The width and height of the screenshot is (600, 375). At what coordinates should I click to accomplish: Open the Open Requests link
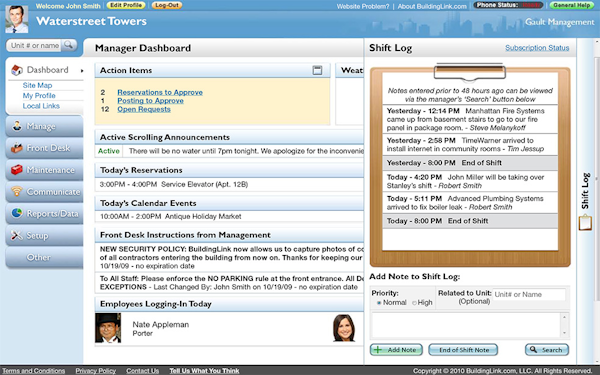pyautogui.click(x=144, y=109)
